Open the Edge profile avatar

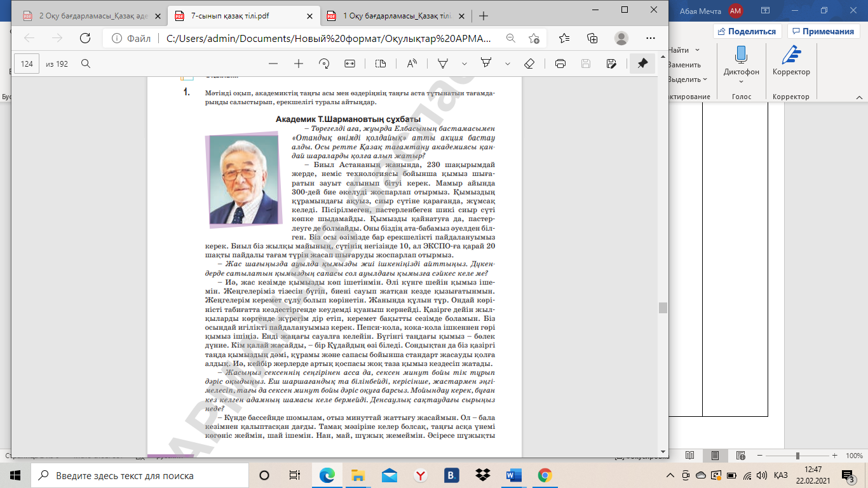click(x=621, y=38)
